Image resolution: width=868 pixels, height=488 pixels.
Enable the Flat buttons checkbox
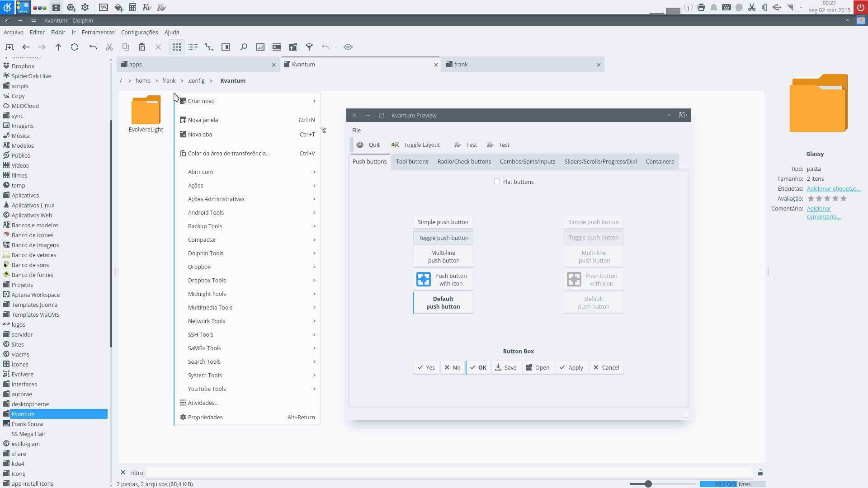[x=497, y=182]
